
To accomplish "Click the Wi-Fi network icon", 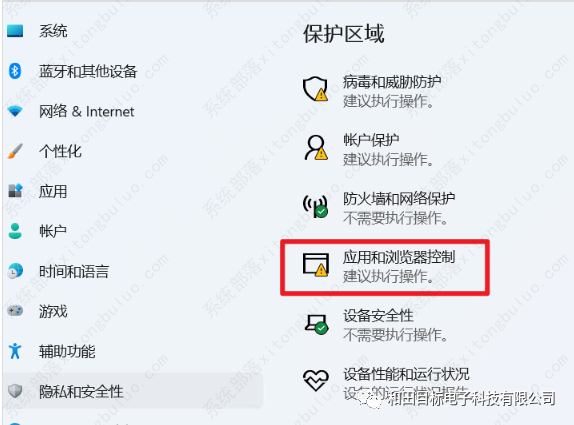I will pos(15,111).
